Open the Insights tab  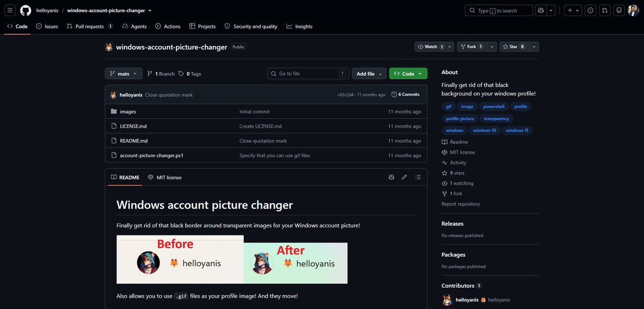point(299,26)
